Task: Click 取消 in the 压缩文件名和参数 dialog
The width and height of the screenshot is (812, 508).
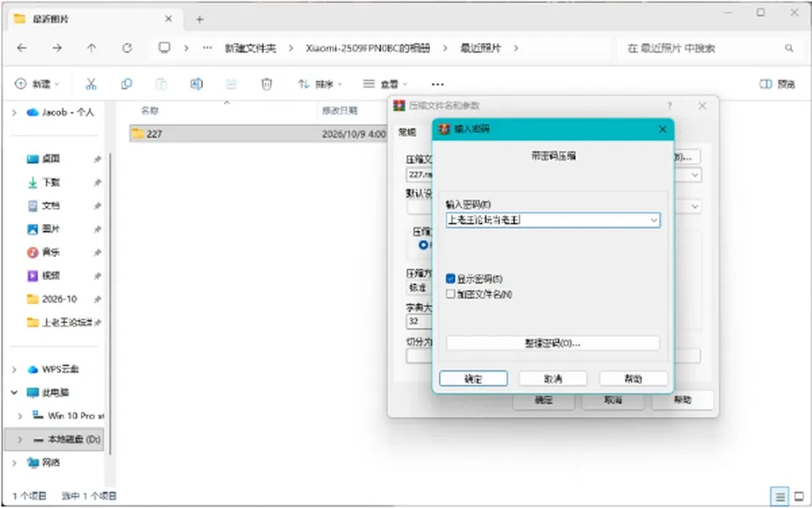Action: coord(613,400)
